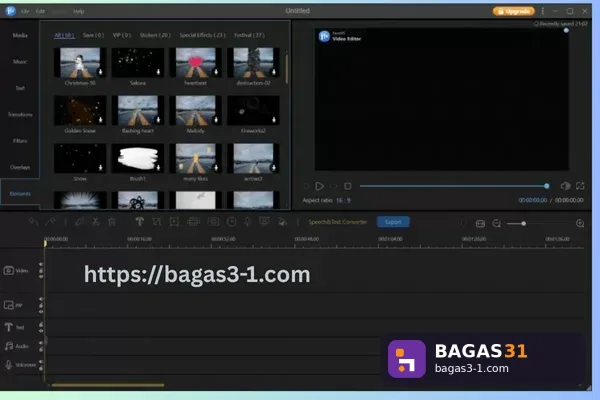Viewport: 600px width, 400px height.
Task: Undo the last action in timeline toolbar
Action: click(x=33, y=222)
